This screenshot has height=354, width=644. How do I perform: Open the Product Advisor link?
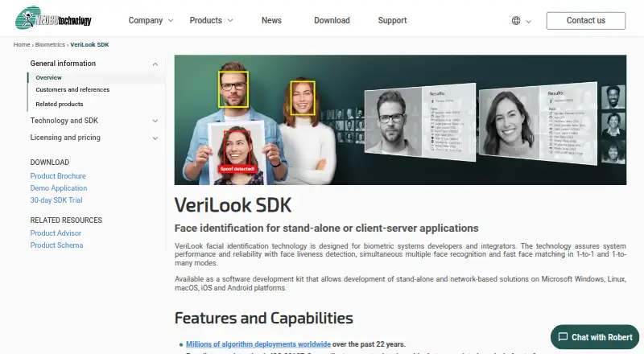(56, 233)
